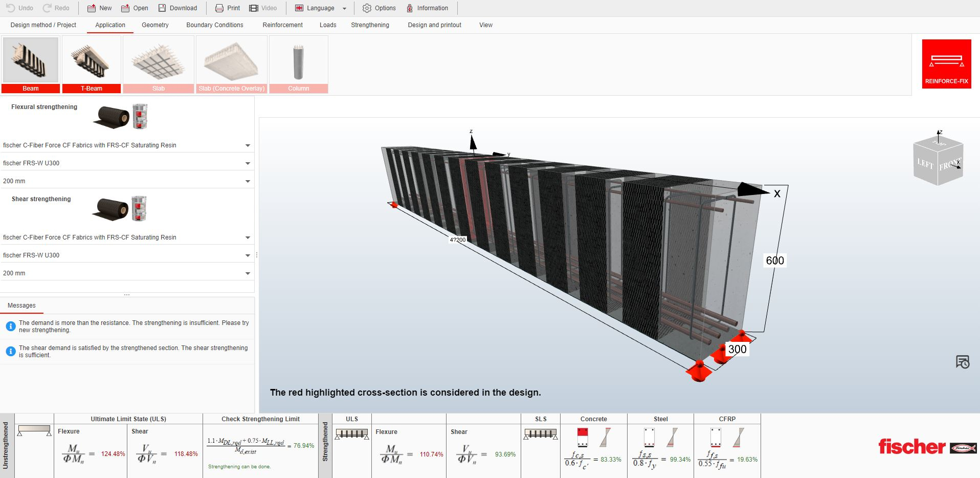Select the Slab (Concrete Overlay) thumbnail
The width and height of the screenshot is (980, 478).
point(232,64)
